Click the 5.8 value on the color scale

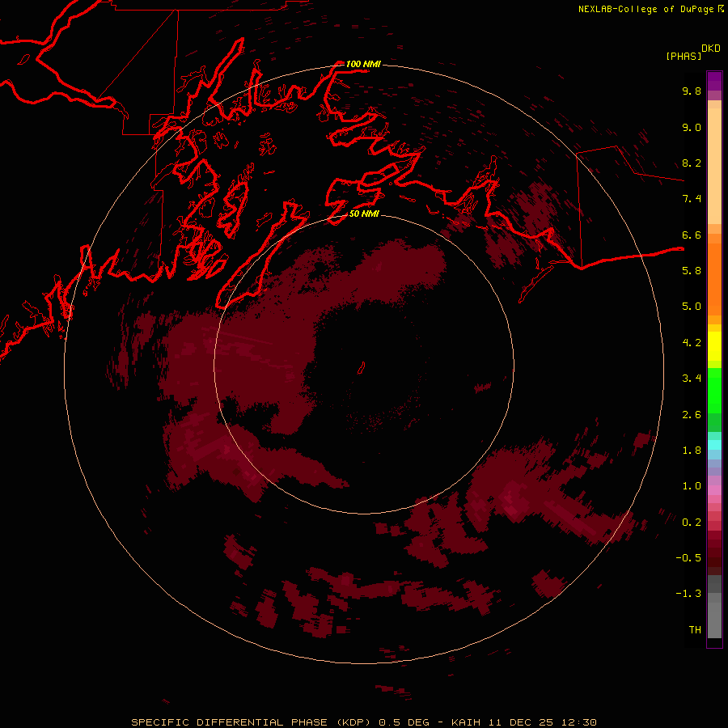[x=692, y=271]
